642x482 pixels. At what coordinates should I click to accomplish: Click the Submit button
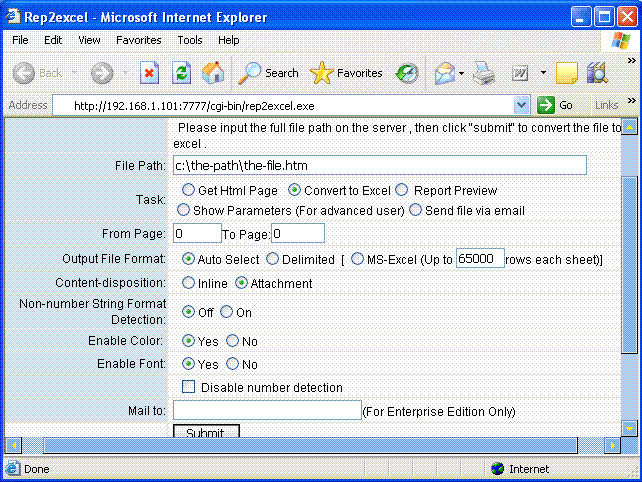pos(206,431)
